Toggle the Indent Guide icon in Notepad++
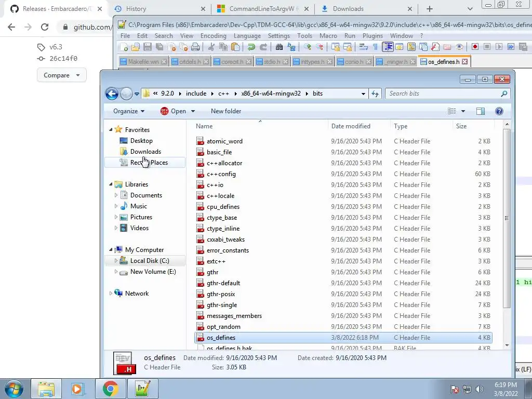This screenshot has height=399, width=532. tap(388, 47)
